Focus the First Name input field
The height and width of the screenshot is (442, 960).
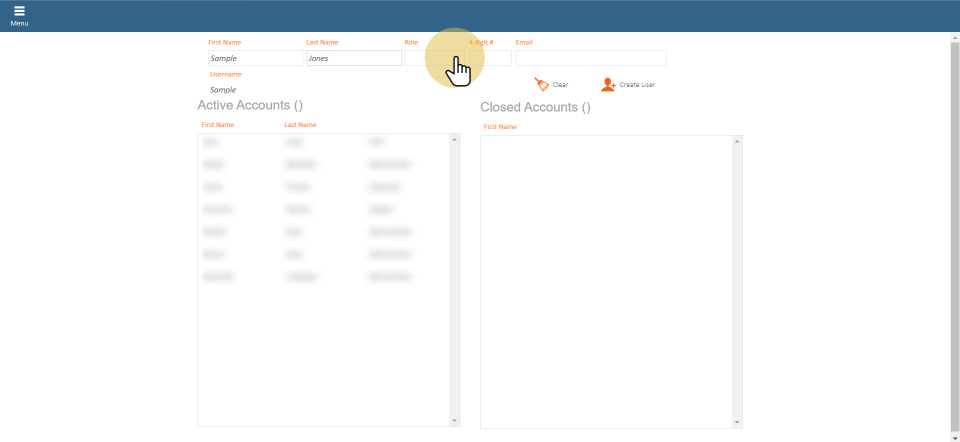click(255, 58)
